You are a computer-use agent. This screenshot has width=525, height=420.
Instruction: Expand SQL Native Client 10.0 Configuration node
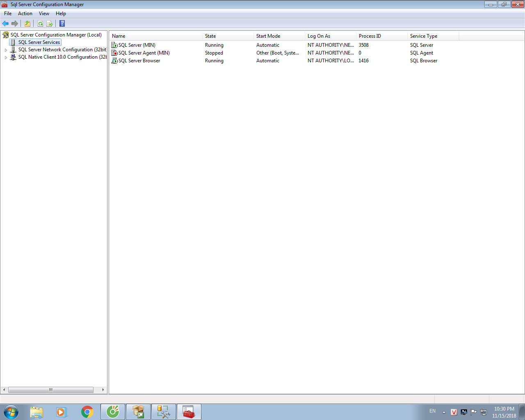(6, 57)
